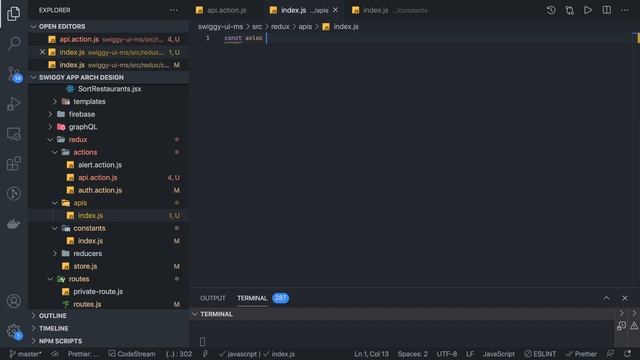640x360 pixels.
Task: Open alert.action.js file
Action: tap(108, 165)
